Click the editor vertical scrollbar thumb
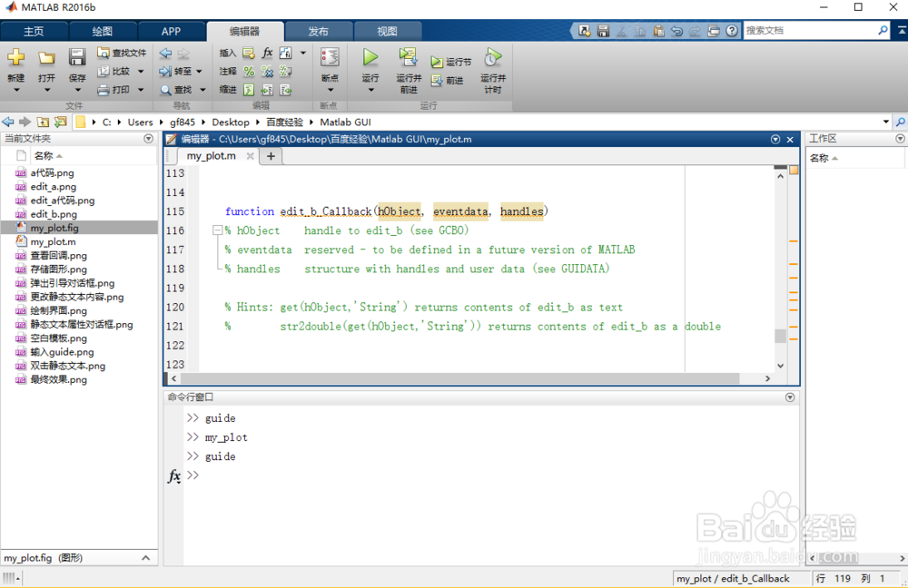Viewport: 908px width, 588px height. 780,336
